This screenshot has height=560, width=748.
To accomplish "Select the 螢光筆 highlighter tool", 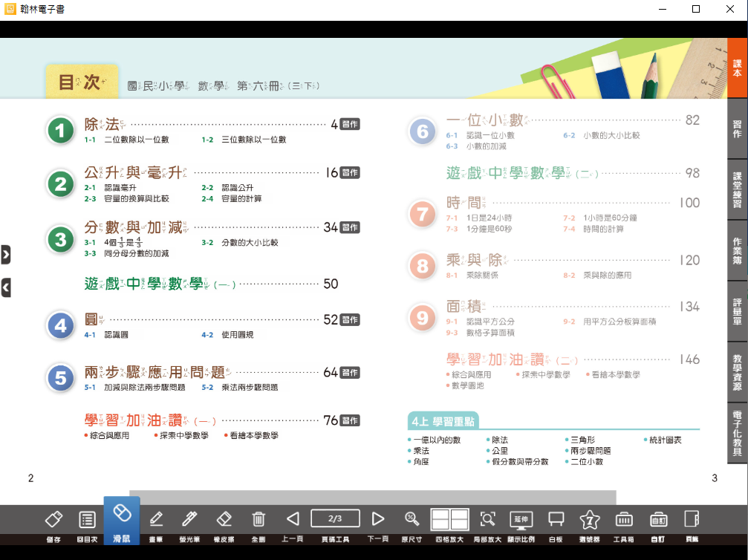I will point(189,520).
